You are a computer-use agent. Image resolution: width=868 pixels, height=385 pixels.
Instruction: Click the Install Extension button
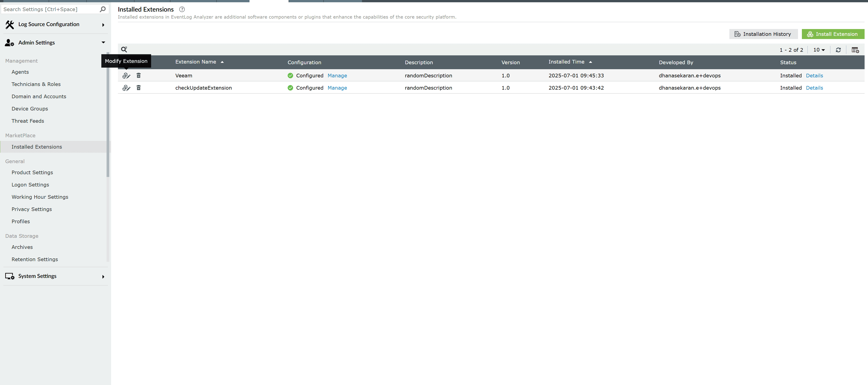click(833, 34)
